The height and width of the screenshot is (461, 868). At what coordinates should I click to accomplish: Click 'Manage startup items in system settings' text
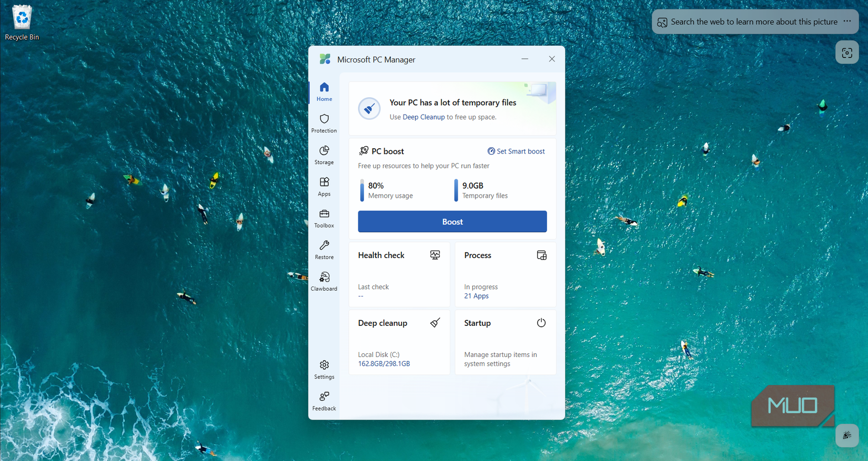500,359
